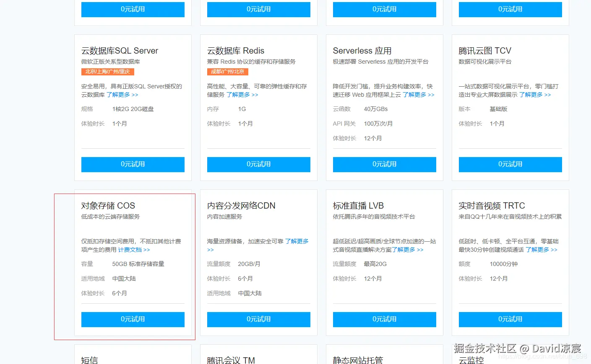The height and width of the screenshot is (364, 591).
Task: Select the 对象存储 COS card title
Action: click(109, 206)
